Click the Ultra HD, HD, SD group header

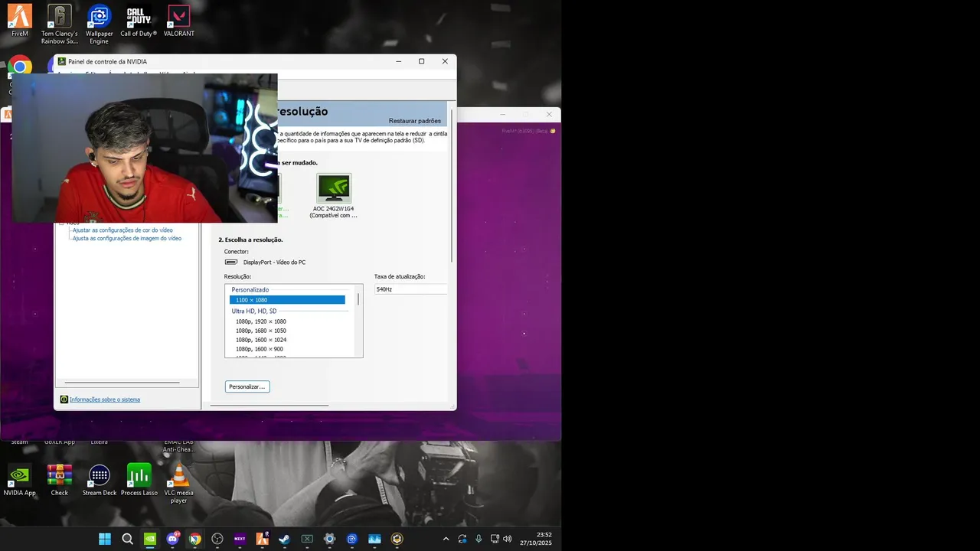tap(254, 311)
